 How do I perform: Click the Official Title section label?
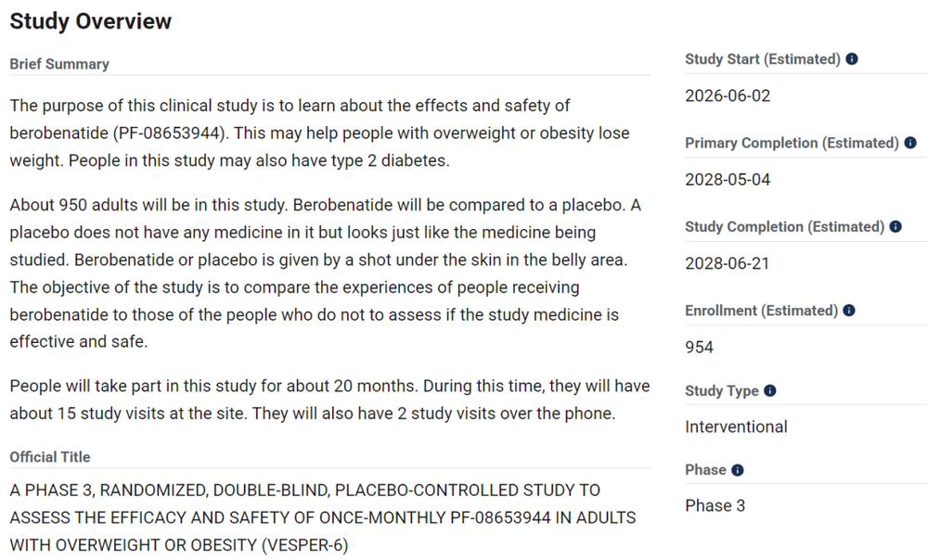(x=50, y=457)
